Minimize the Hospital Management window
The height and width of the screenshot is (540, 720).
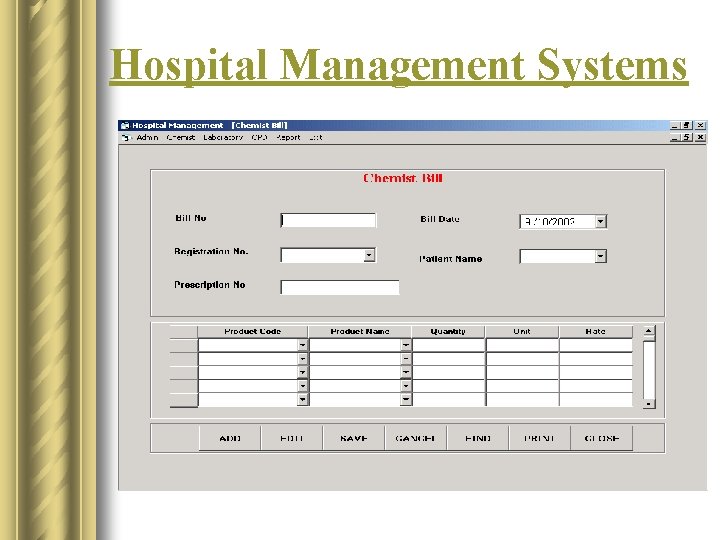click(675, 125)
